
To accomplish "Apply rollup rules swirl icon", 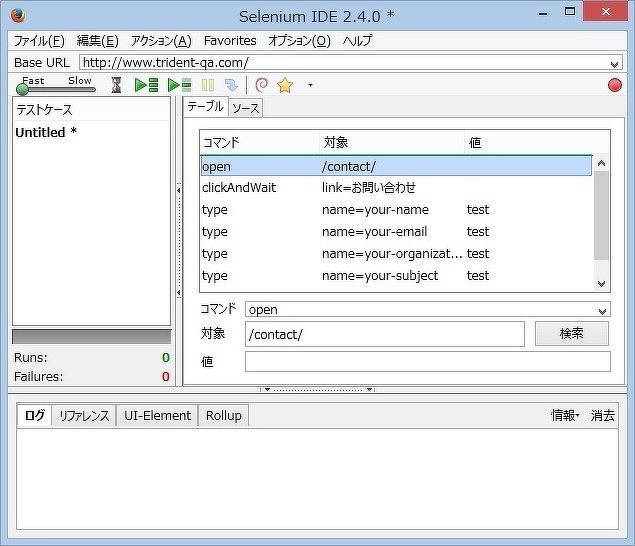I will (262, 85).
